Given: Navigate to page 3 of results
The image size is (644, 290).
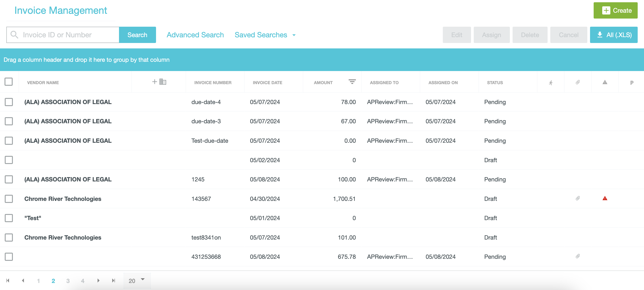Looking at the screenshot, I should 68,281.
